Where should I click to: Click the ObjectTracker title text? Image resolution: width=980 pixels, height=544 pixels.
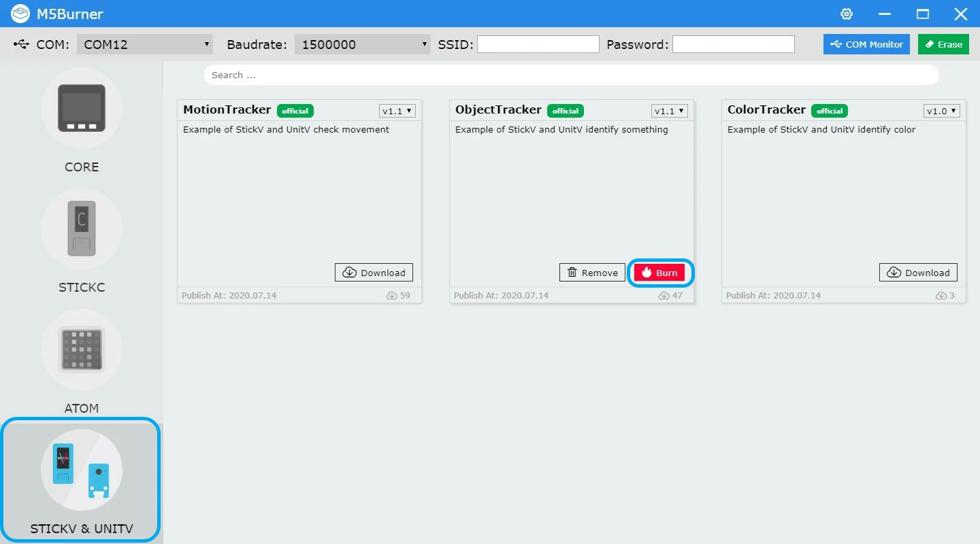point(499,109)
